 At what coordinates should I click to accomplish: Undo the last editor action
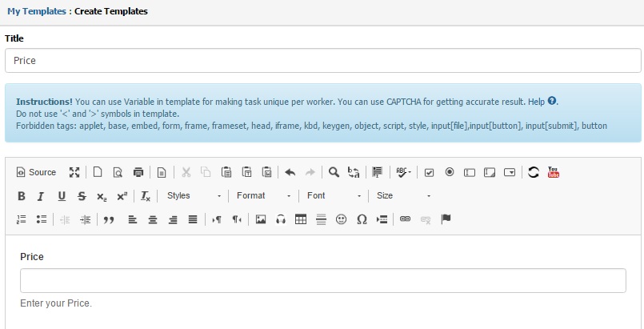click(x=290, y=172)
